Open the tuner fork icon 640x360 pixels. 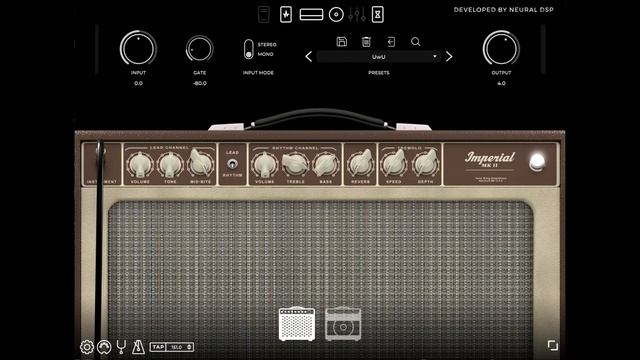[121, 347]
